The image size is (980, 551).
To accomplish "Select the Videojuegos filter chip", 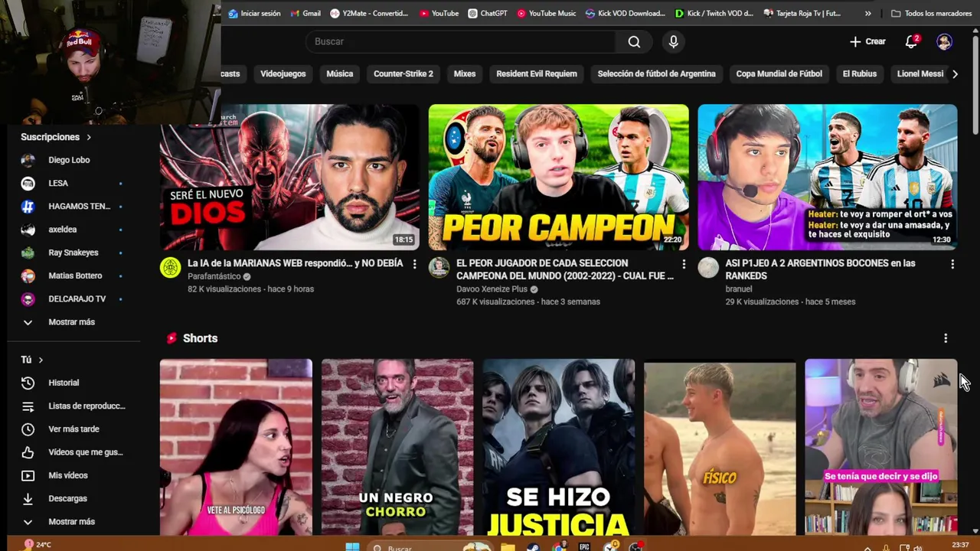I will coord(283,73).
